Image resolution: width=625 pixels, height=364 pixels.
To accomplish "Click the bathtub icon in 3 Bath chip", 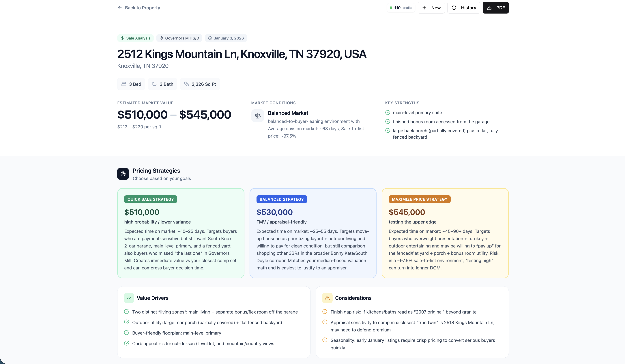I will 154,84.
